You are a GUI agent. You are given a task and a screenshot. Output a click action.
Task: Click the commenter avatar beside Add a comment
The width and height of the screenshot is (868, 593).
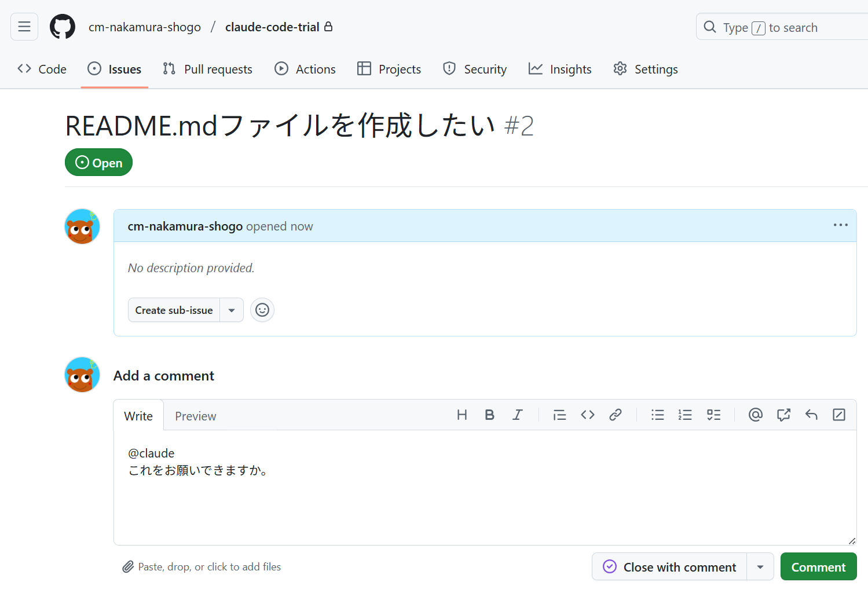(82, 375)
